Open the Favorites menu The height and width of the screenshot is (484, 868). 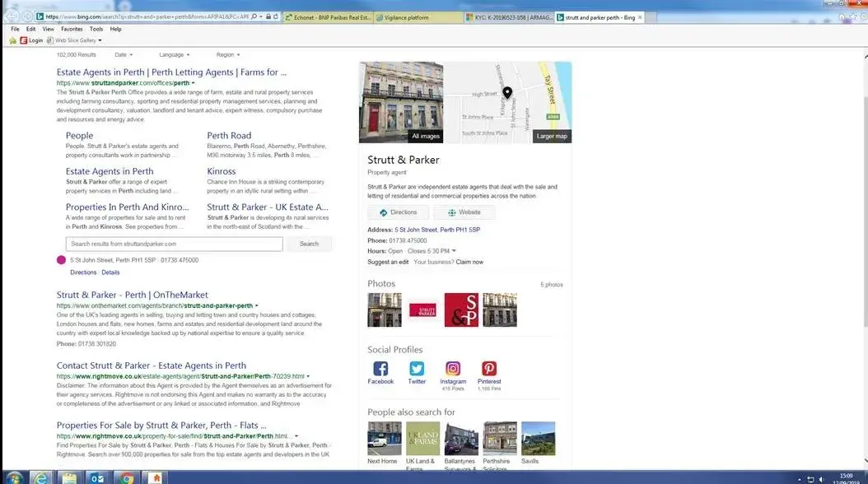[x=72, y=29]
